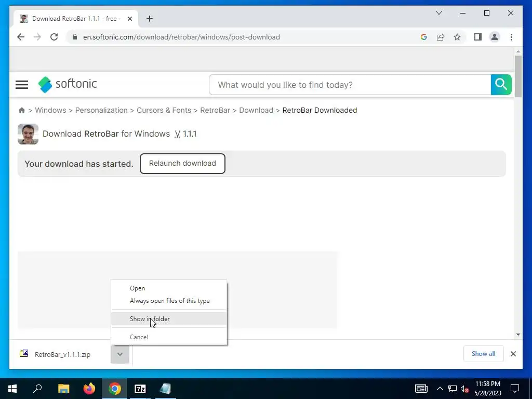Launch Firefox from the taskbar

89,389
